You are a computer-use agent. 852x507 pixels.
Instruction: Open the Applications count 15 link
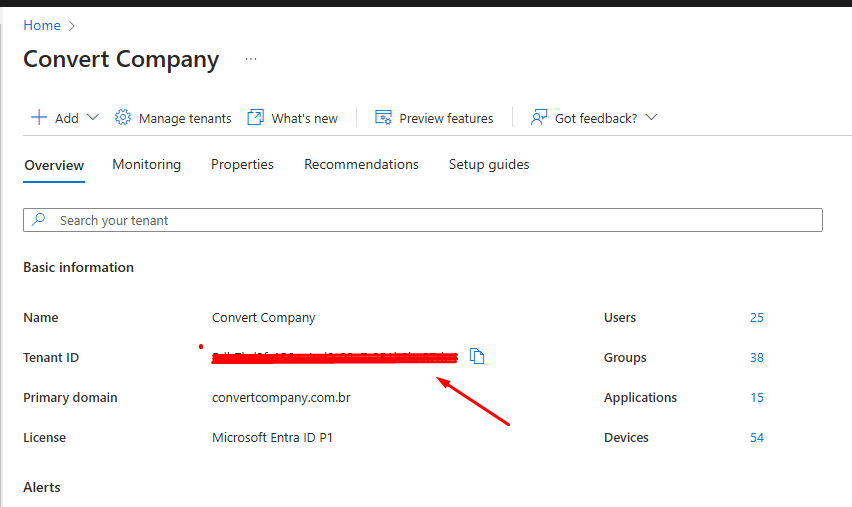[x=757, y=398]
